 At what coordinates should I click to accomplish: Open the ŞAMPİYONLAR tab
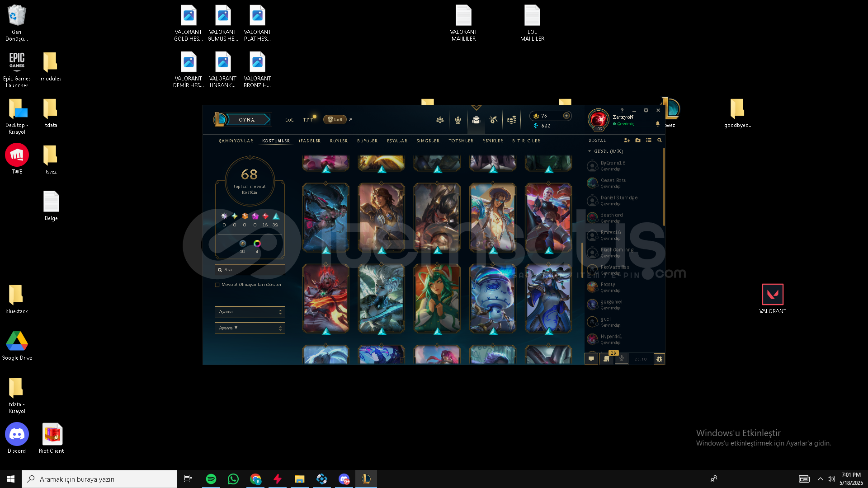pos(236,141)
